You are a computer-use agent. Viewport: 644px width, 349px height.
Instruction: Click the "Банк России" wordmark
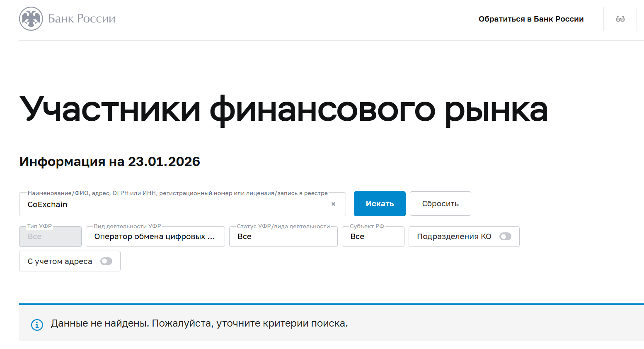coord(82,19)
